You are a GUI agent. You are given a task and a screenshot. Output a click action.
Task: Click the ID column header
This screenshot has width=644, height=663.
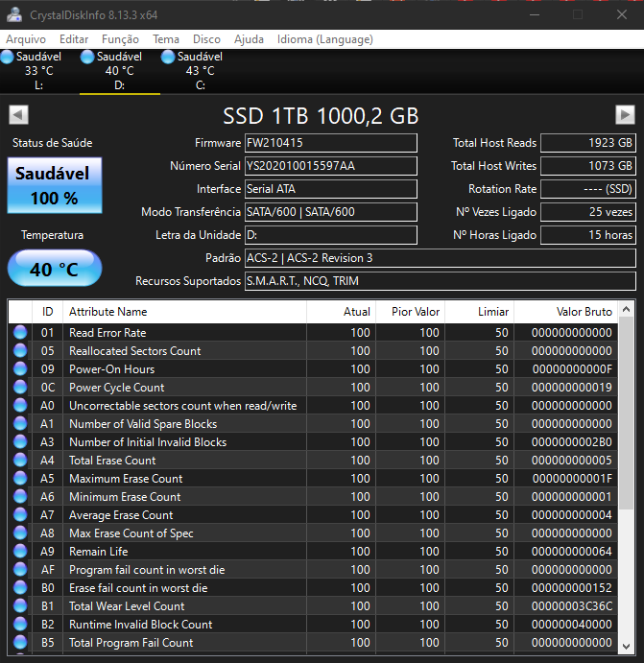coord(47,312)
